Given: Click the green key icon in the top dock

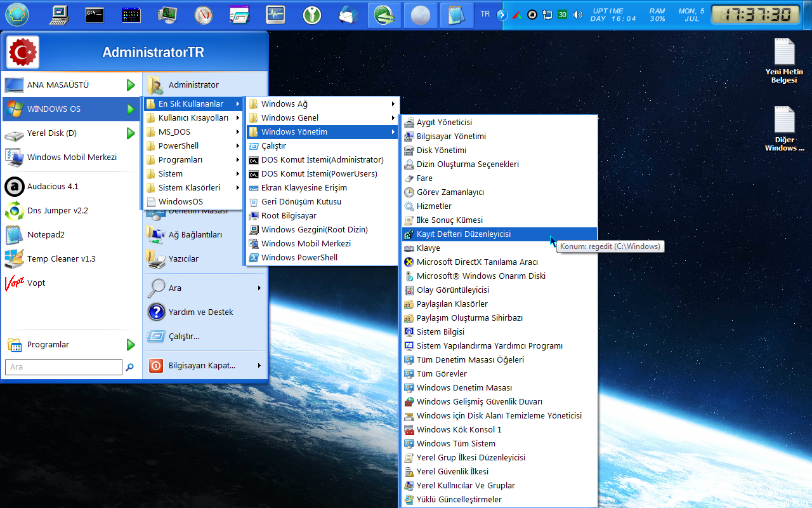Looking at the screenshot, I should [x=312, y=15].
